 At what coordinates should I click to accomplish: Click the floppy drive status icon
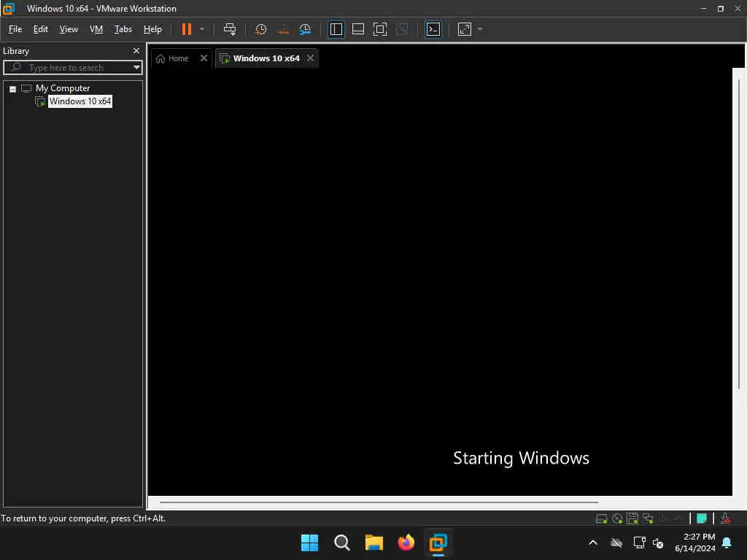tap(632, 518)
